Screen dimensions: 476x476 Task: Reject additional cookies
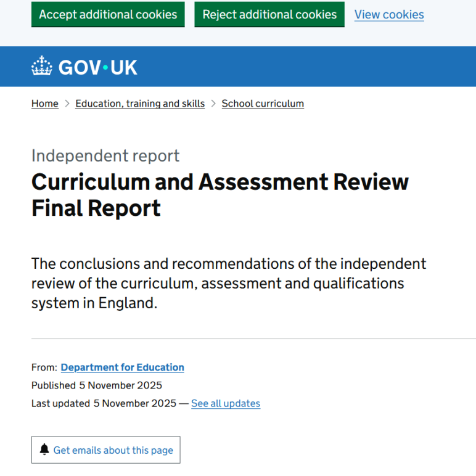269,14
